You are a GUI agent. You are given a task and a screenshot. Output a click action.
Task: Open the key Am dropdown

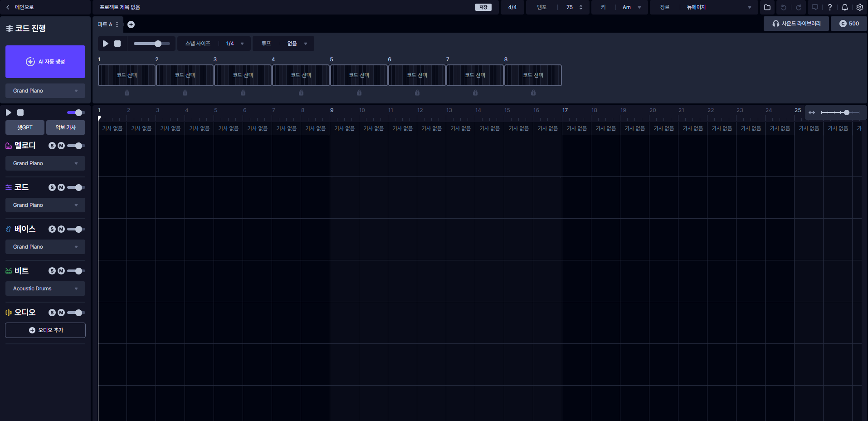(x=632, y=7)
